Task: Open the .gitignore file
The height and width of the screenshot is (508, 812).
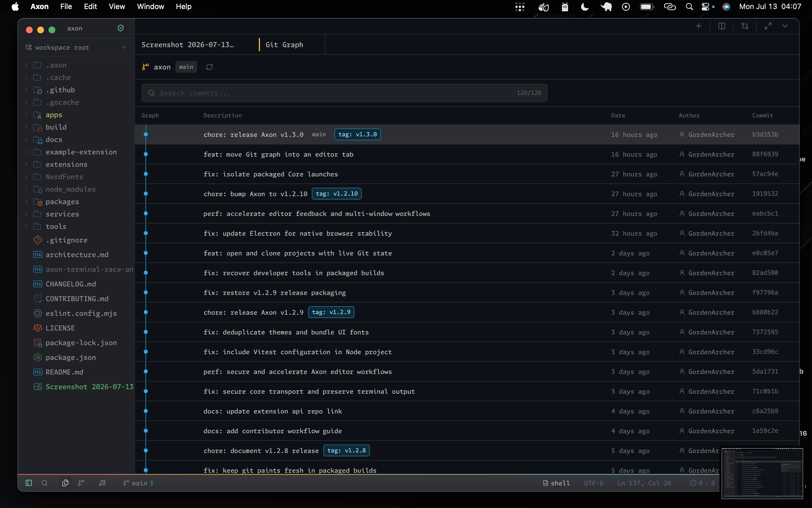Action: (67, 240)
